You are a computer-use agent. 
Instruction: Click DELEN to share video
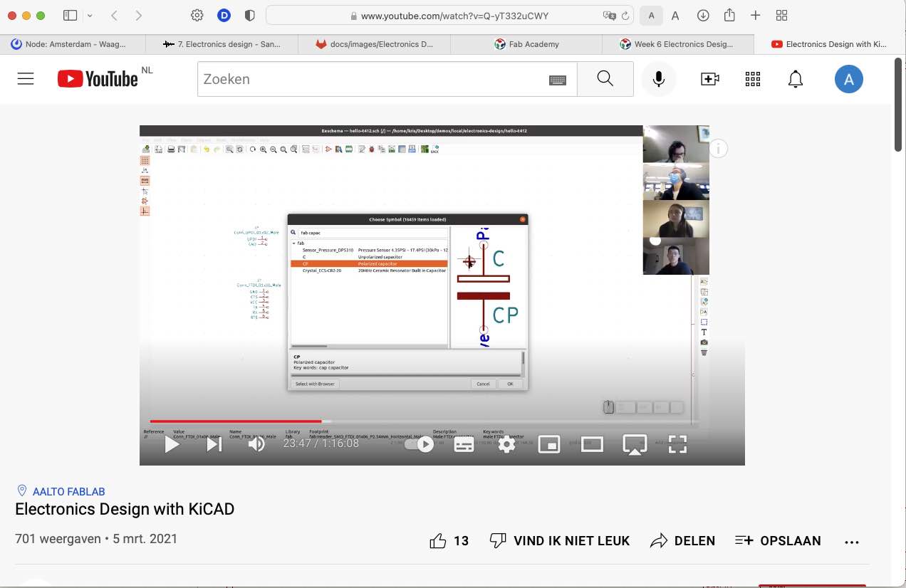(682, 541)
